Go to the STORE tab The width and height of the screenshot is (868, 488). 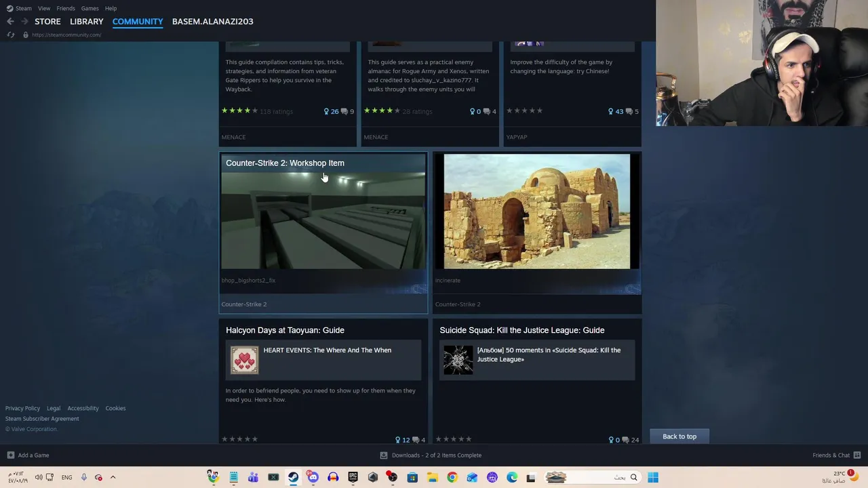[x=47, y=22]
